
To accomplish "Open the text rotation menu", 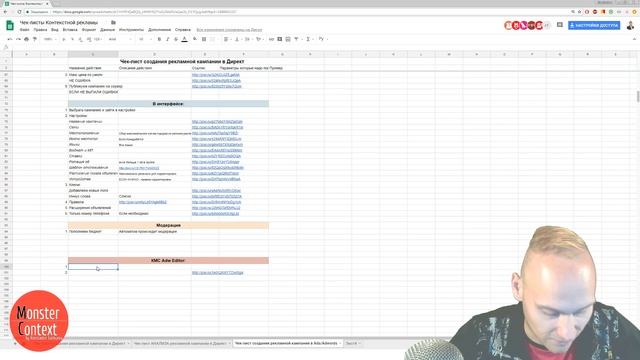I will pos(259,39).
